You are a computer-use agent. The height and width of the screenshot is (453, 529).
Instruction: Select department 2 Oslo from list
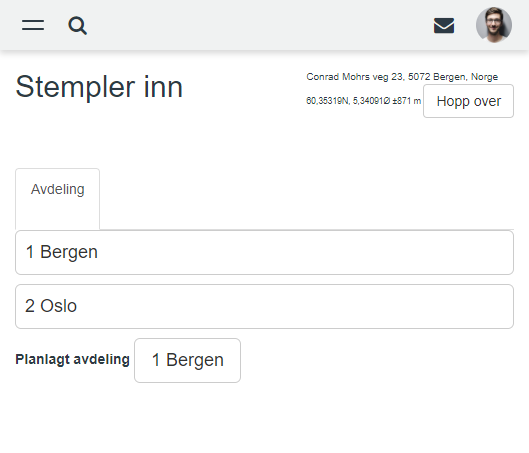point(264,306)
